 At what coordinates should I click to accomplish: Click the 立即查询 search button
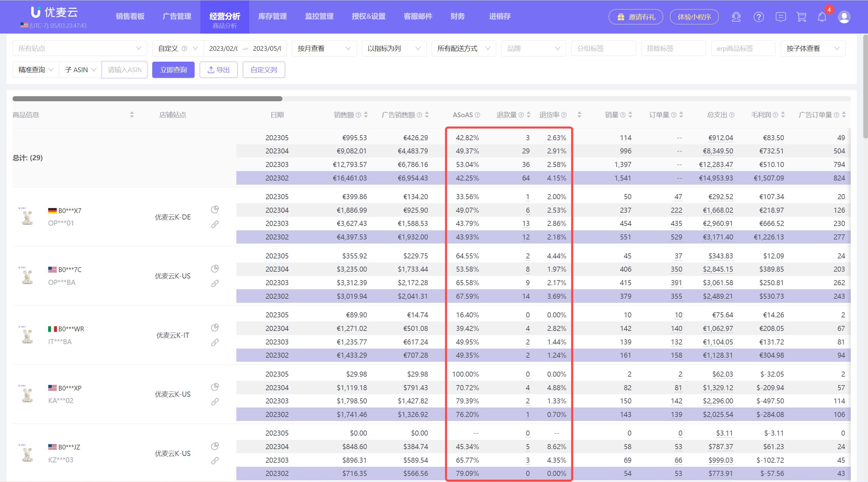tap(173, 69)
